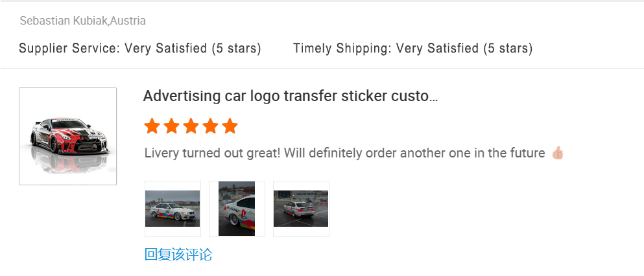Click the "Timely Shipping:" label
Screen dimensions: 644x276
[x=342, y=49]
